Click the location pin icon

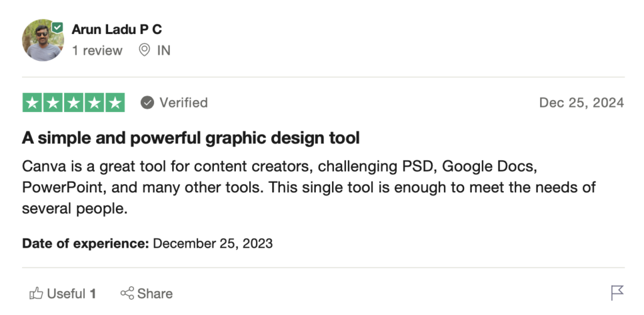click(144, 50)
